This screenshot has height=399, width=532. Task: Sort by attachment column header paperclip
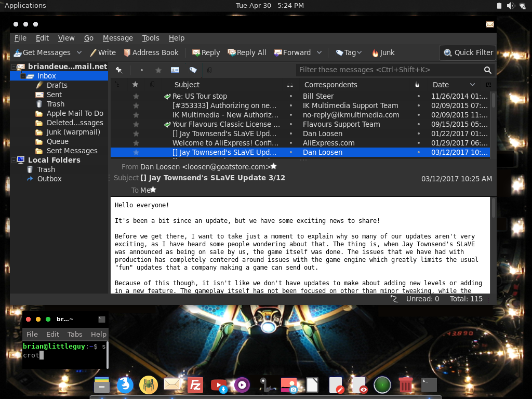(152, 85)
